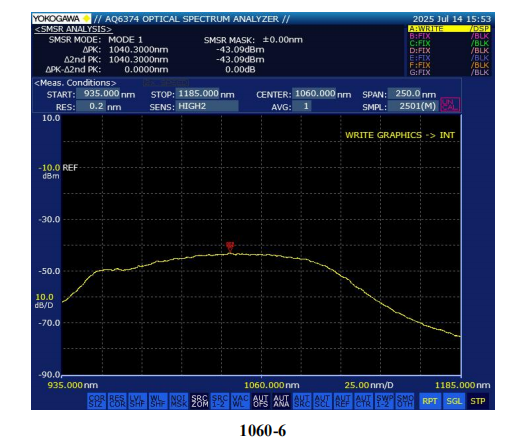The image size is (513, 447).
Task: Click the AUT REF auto reference indicator
Action: (x=343, y=401)
